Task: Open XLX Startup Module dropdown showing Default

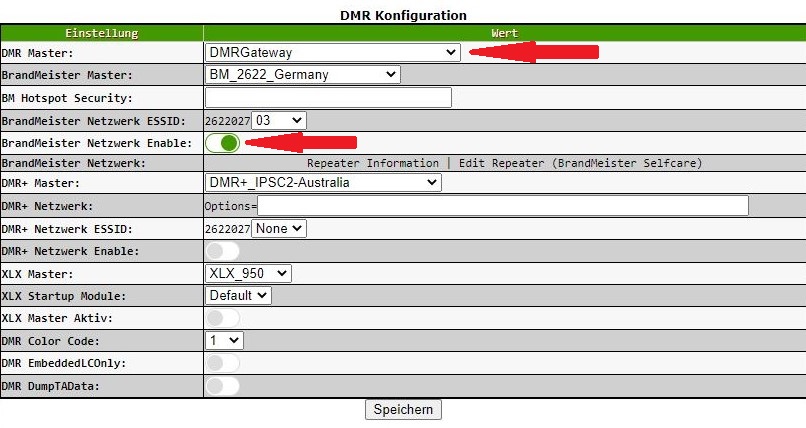Action: pyautogui.click(x=238, y=295)
